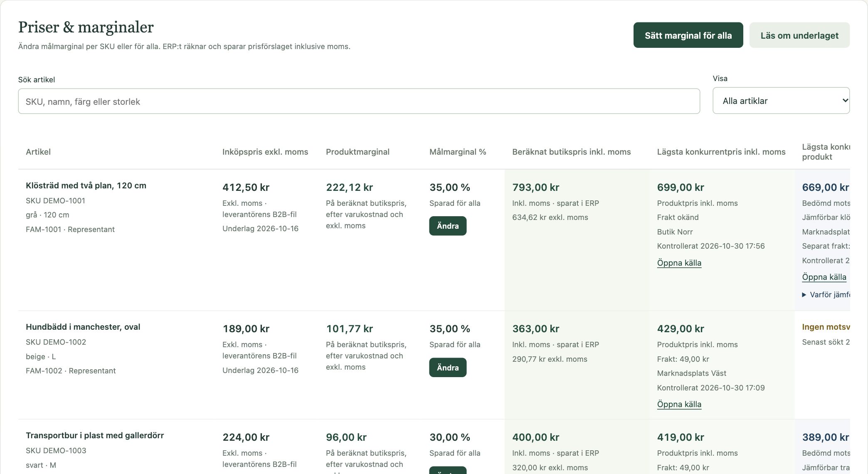Click the 'Sätt marginal för alla' button
This screenshot has width=868, height=474.
coord(688,35)
